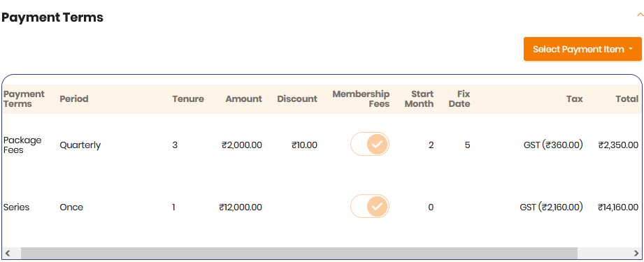Image resolution: width=644 pixels, height=262 pixels.
Task: Collapse the Payment Terms section chevron
Action: (x=640, y=15)
